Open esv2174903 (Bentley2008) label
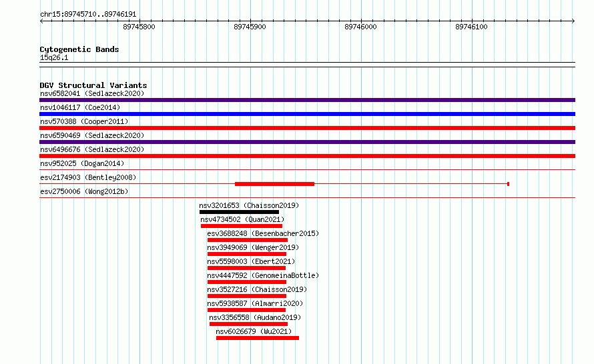Image resolution: width=594 pixels, height=364 pixels. pos(88,177)
